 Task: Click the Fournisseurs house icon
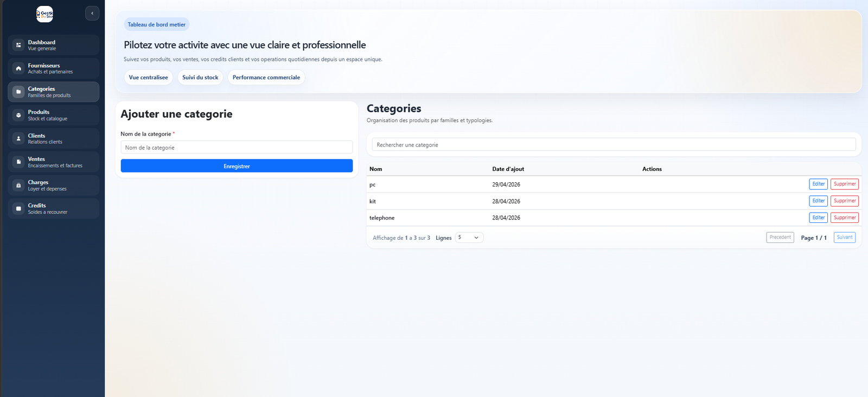(x=18, y=68)
